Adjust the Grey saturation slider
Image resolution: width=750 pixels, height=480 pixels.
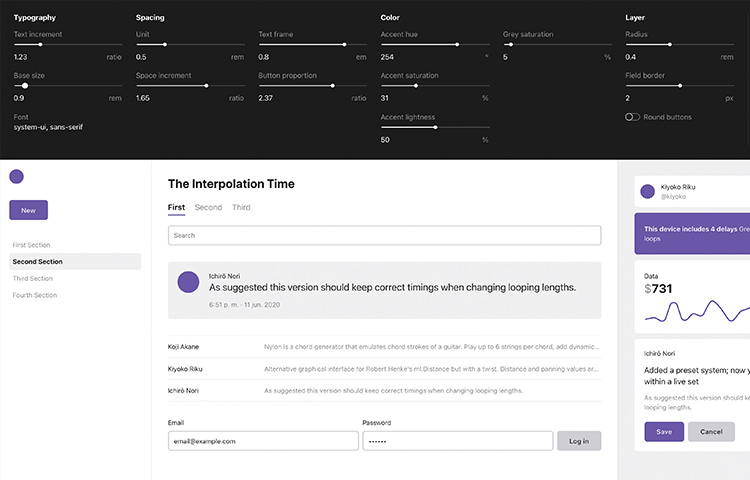click(x=558, y=44)
